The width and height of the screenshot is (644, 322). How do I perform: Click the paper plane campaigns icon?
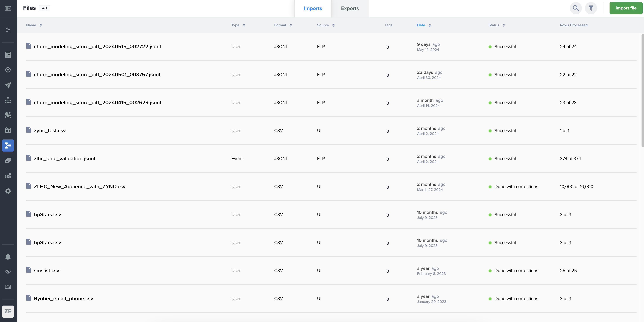(8, 85)
